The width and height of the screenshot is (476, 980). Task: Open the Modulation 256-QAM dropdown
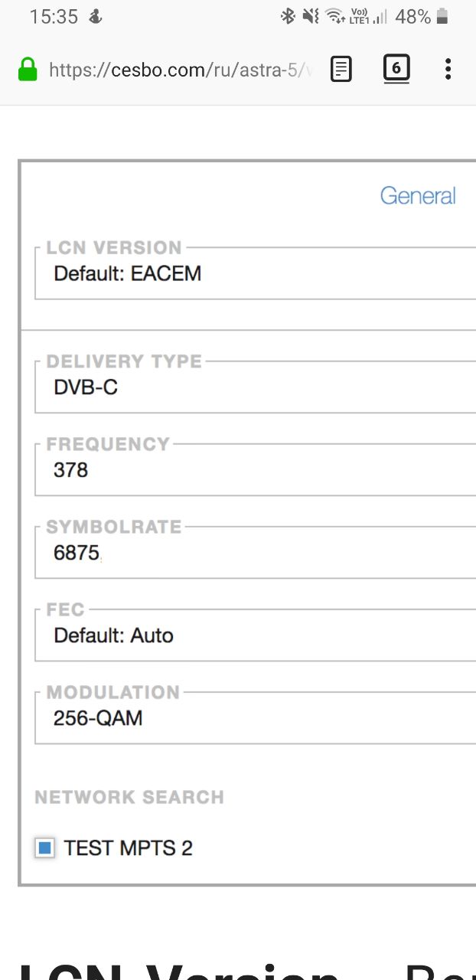point(256,718)
